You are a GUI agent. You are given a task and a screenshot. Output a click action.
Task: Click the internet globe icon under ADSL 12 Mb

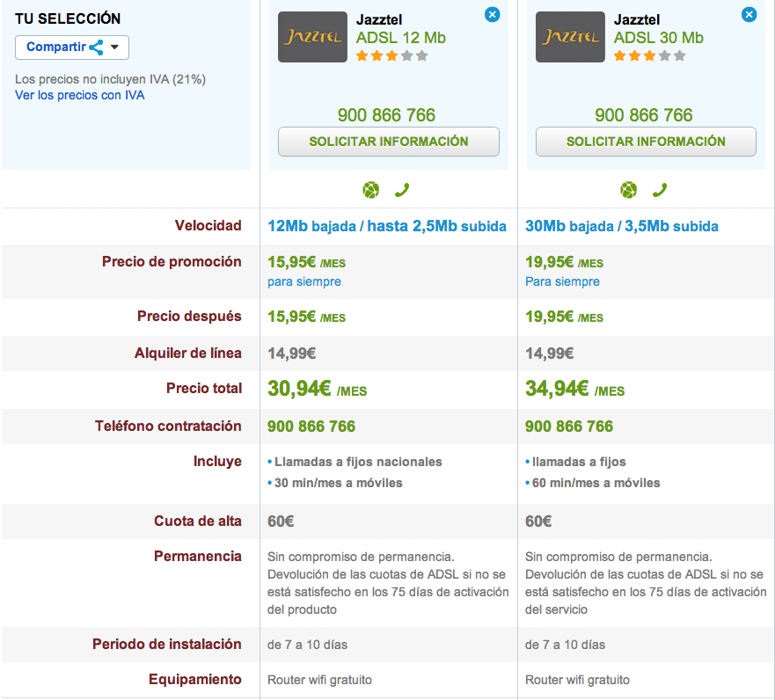370,190
